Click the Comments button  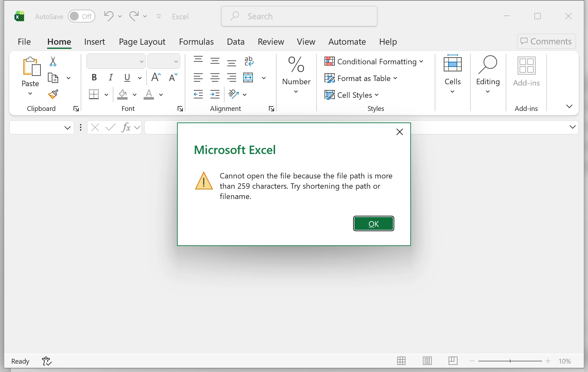tap(546, 41)
